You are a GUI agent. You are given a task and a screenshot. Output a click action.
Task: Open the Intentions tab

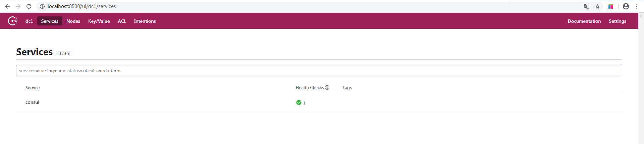pos(145,21)
